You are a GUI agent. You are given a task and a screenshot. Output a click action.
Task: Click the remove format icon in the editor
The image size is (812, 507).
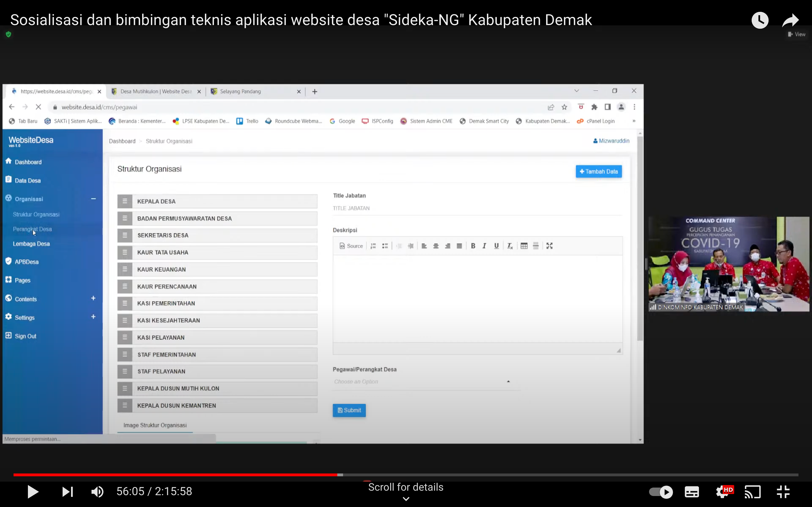click(510, 246)
